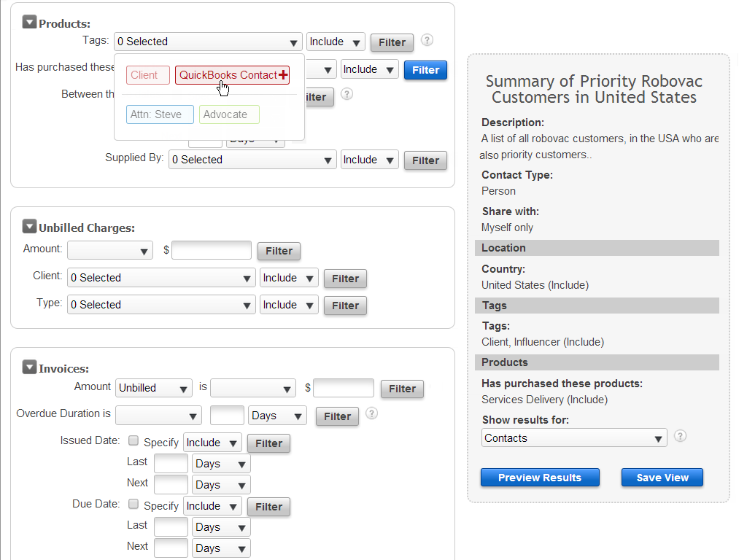Viewport: 747px width, 560px height.
Task: Check the Issued Date Specify checkbox
Action: 134,440
